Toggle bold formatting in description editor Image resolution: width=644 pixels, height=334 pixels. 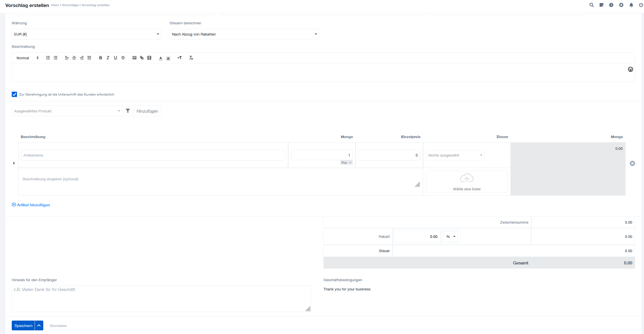click(x=101, y=58)
